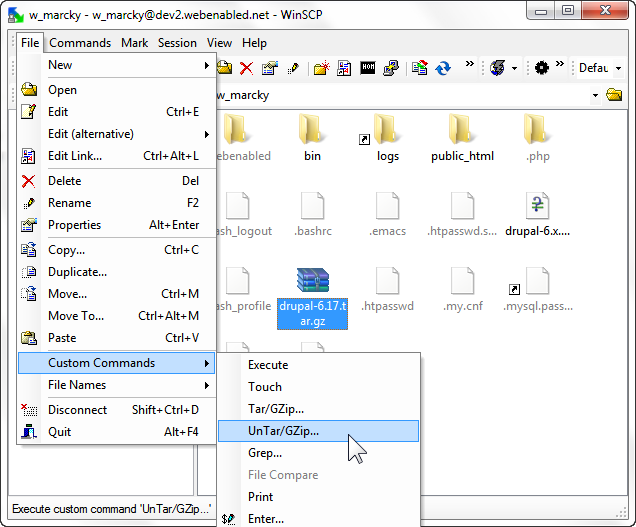Open the Commands menu
636x527 pixels.
click(80, 43)
